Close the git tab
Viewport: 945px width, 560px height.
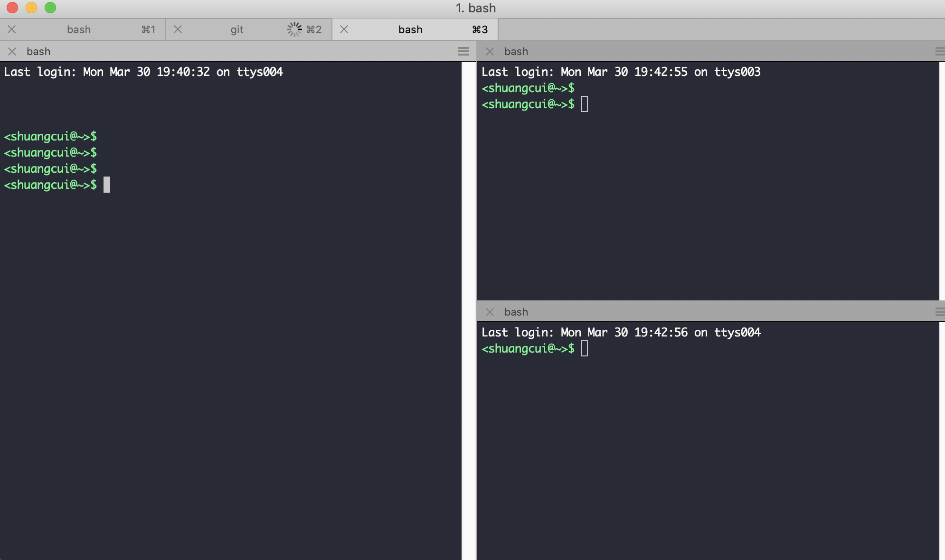[x=178, y=29]
